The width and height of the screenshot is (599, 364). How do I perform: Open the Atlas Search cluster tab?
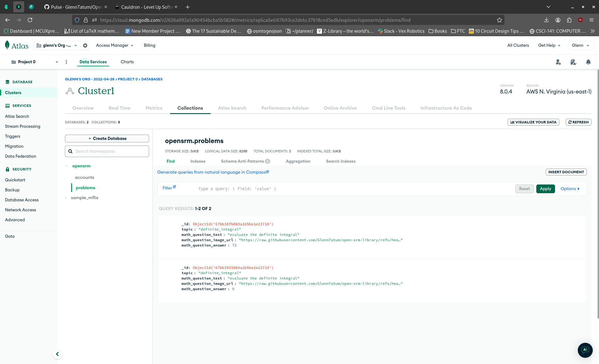[232, 108]
